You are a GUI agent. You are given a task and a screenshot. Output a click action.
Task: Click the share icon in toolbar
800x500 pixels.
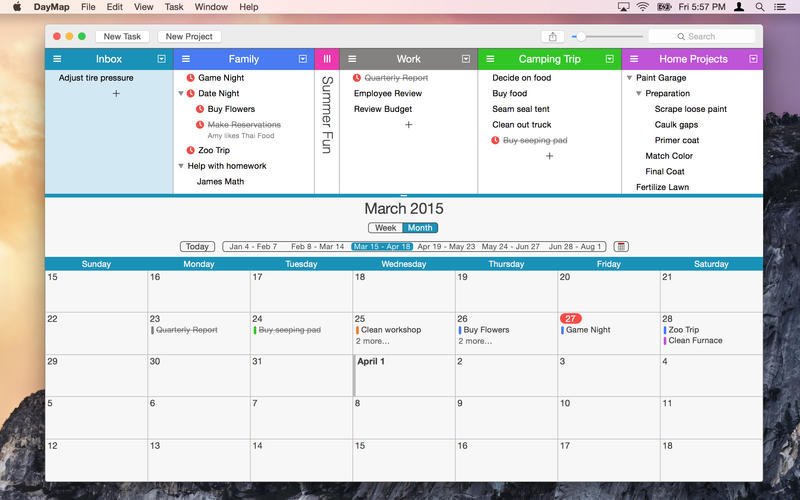pos(553,37)
